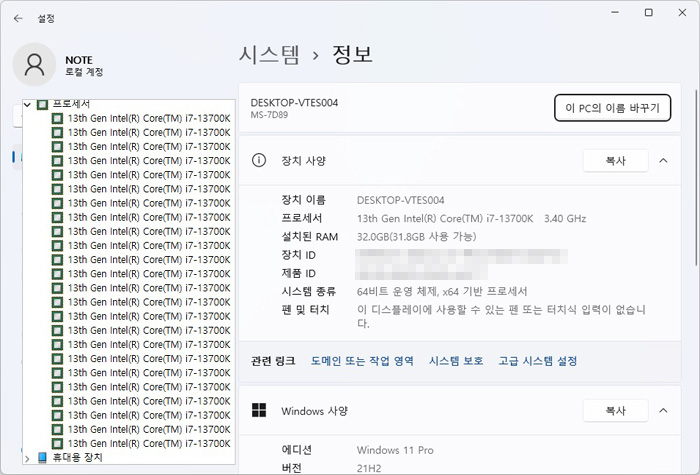The height and width of the screenshot is (475, 700).
Task: Click the MS-7D89 model text
Action: [x=269, y=115]
